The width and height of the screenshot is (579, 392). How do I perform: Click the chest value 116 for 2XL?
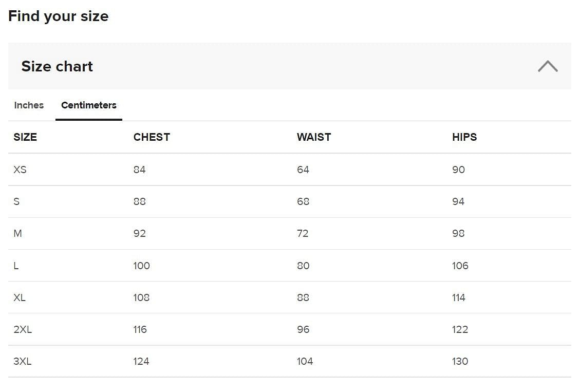pyautogui.click(x=140, y=329)
